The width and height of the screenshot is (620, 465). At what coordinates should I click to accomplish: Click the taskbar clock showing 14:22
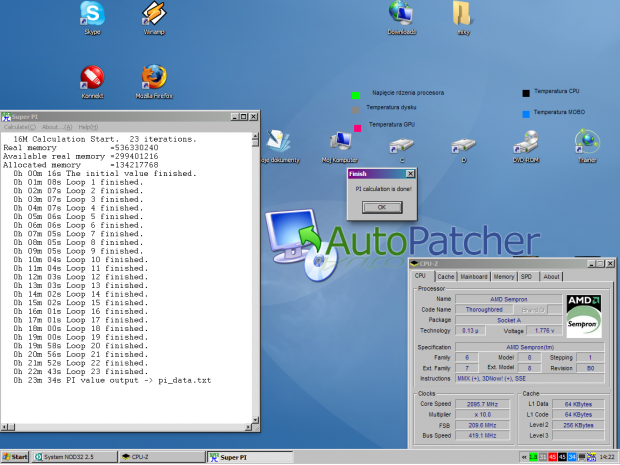pos(607,457)
